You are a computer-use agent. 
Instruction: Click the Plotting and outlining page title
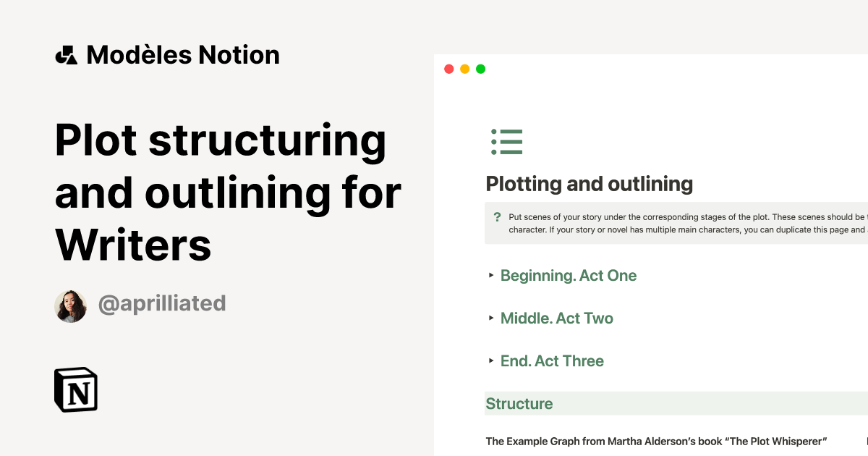tap(589, 184)
